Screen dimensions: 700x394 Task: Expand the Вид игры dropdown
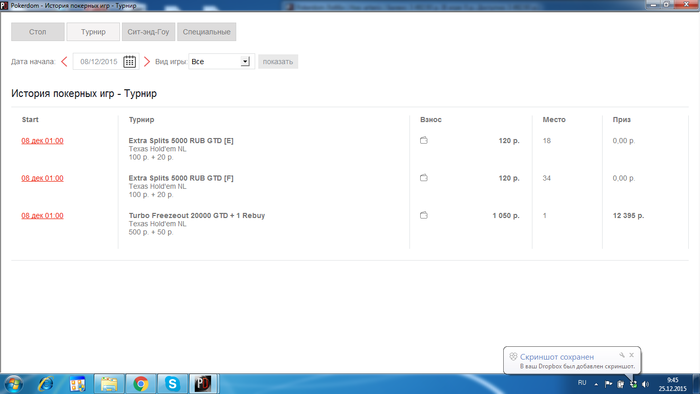(x=245, y=62)
